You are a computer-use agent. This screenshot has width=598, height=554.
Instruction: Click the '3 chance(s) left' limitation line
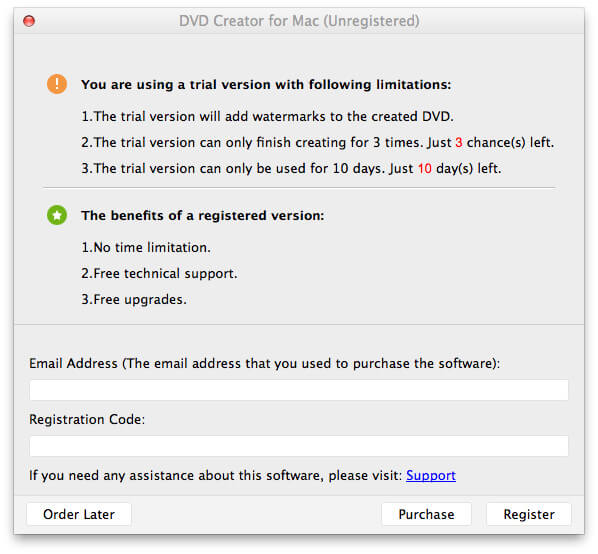click(x=317, y=142)
